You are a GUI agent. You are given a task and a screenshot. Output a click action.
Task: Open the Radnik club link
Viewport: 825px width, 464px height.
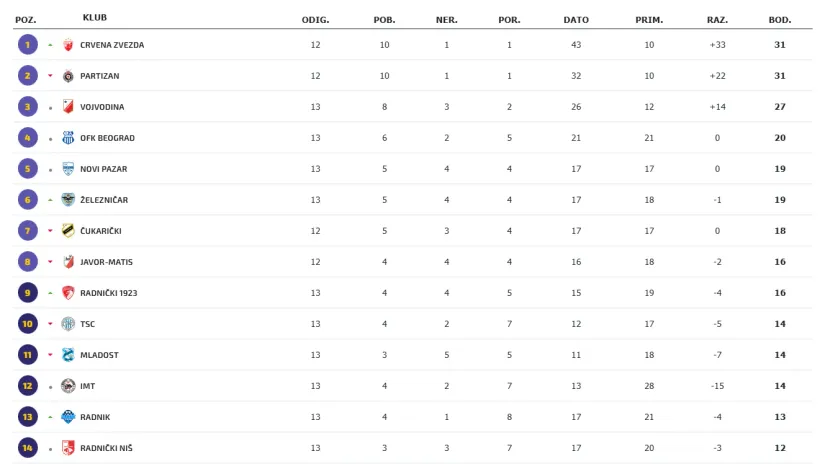coord(95,417)
